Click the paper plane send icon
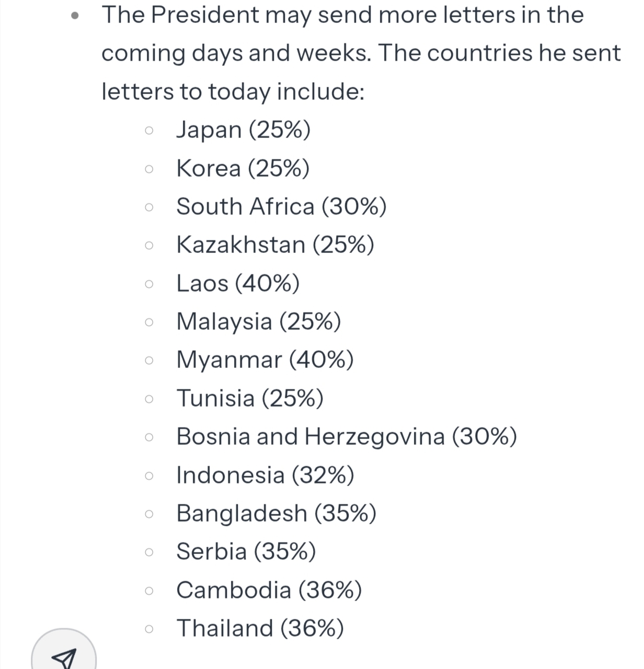This screenshot has width=644, height=669. click(x=64, y=657)
